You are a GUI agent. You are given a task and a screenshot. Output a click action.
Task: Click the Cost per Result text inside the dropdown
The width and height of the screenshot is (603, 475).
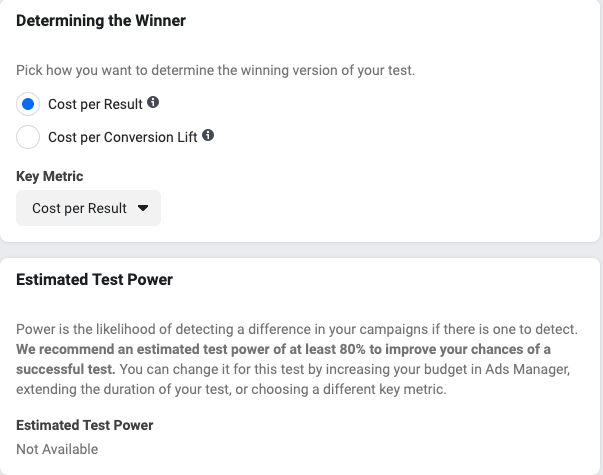(x=79, y=208)
